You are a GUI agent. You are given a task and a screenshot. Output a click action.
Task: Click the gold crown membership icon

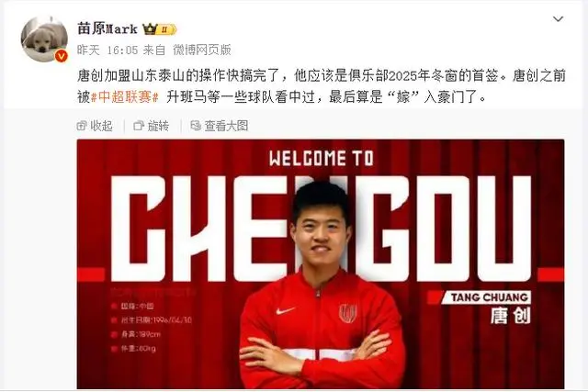[x=150, y=28]
